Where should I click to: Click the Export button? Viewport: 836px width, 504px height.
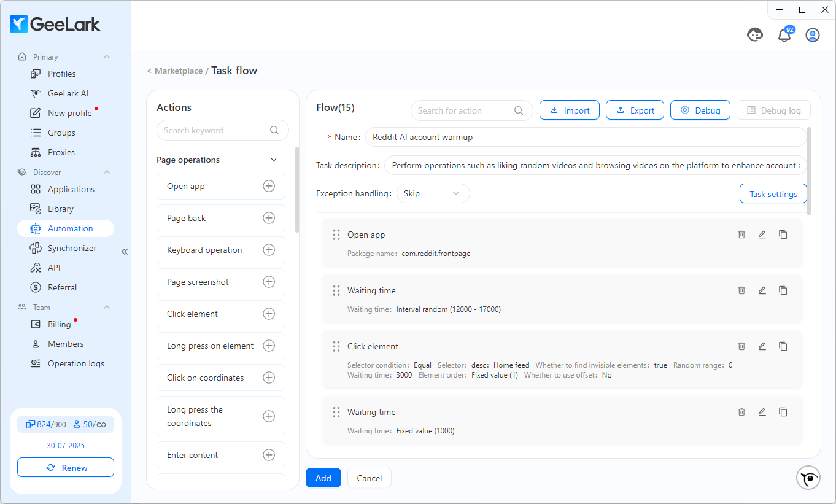pos(635,110)
